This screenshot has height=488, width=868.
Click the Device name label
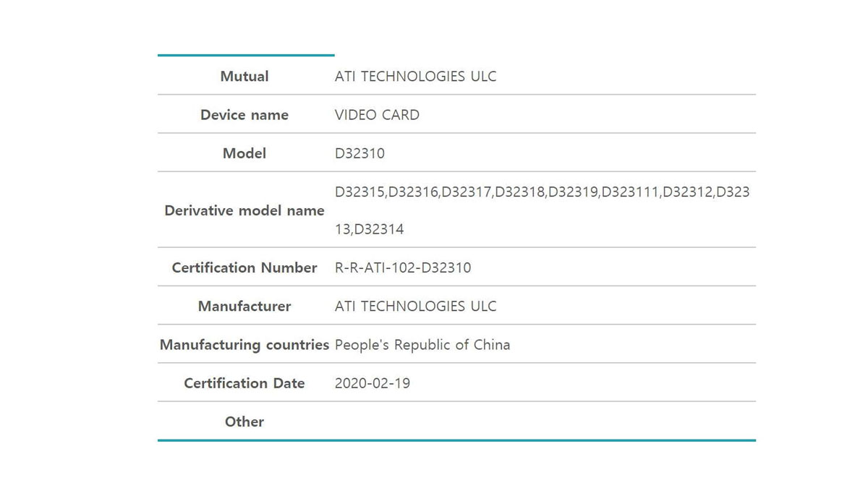[244, 115]
